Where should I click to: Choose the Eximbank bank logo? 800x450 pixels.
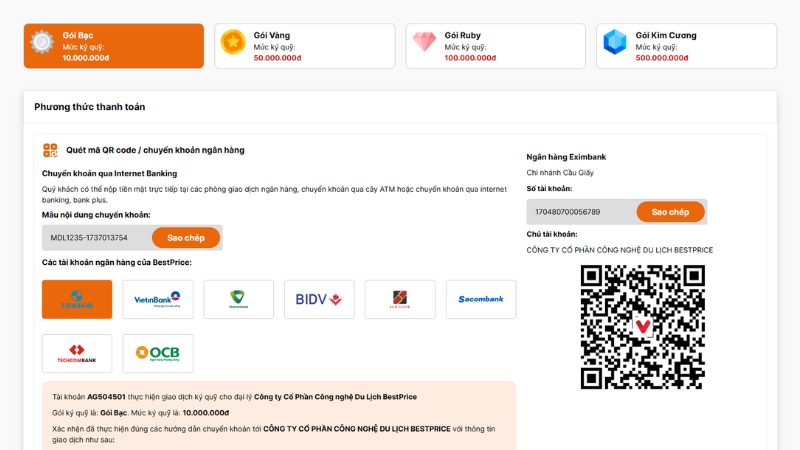tap(77, 299)
